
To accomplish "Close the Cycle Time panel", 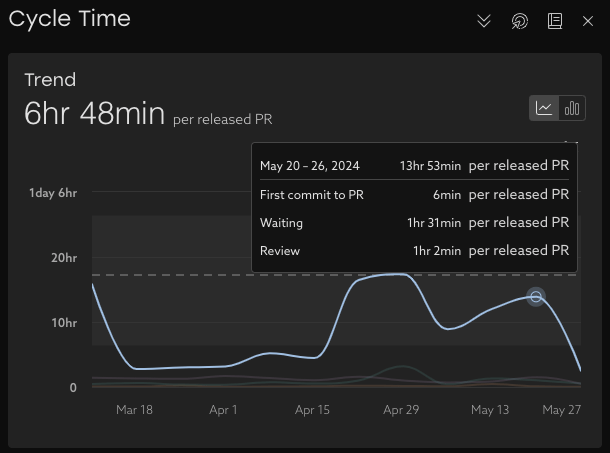I will point(588,21).
